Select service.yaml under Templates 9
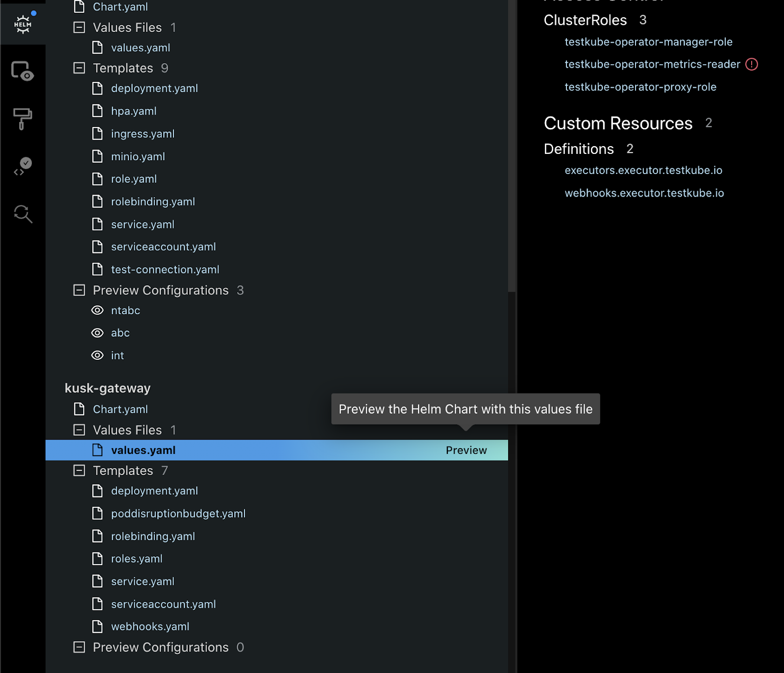784x673 pixels. [x=143, y=224]
